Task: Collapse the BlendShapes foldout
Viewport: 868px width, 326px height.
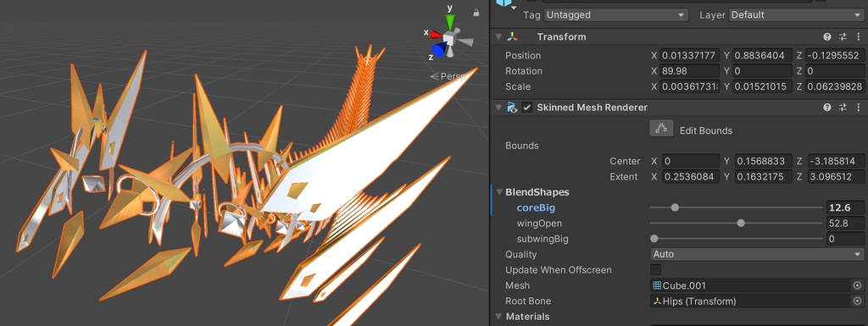Action: click(x=498, y=192)
